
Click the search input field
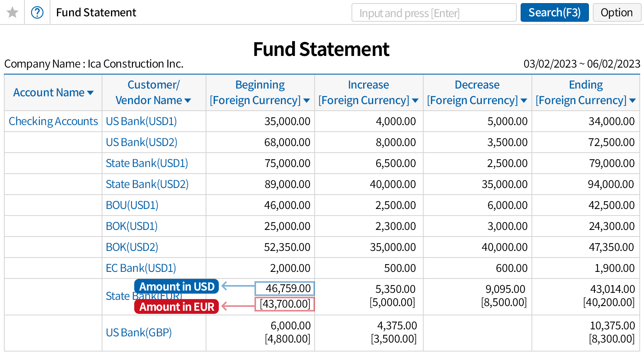coord(433,13)
